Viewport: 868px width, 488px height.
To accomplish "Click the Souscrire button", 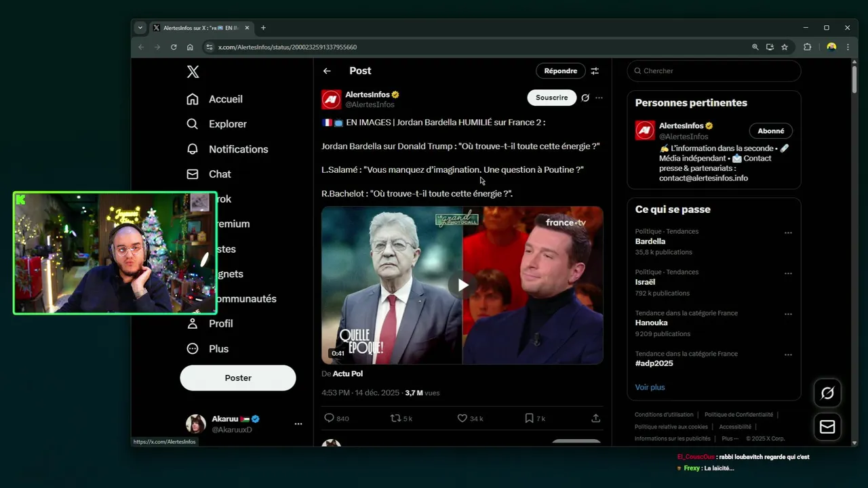I will click(552, 98).
